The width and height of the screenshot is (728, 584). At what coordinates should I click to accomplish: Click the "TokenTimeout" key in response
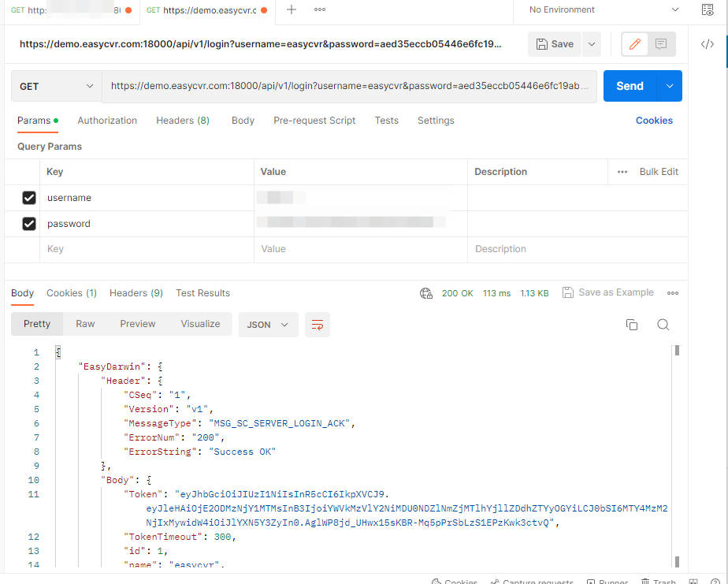162,537
